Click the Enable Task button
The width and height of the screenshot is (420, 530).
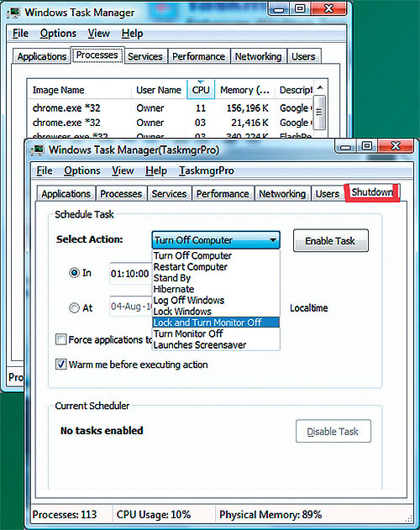[330, 241]
